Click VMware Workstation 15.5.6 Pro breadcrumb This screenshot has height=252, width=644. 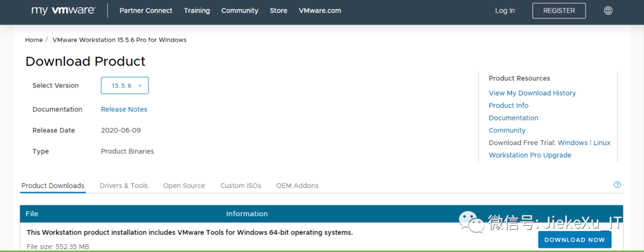click(119, 40)
